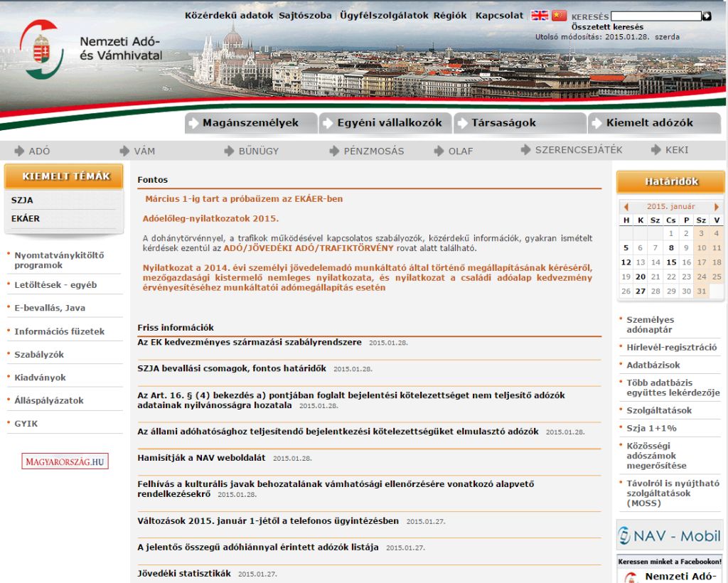Open Nyomtatványkitöltő programok in sidebar

click(59, 260)
